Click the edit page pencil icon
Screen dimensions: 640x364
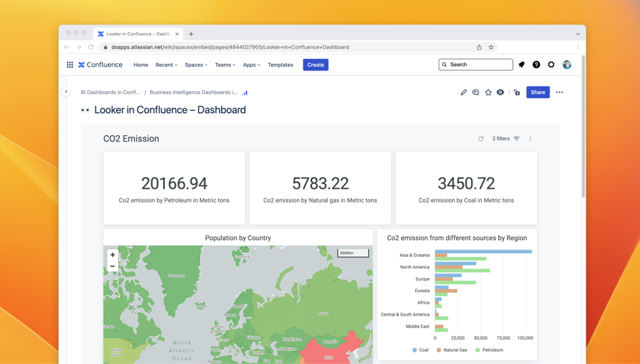point(464,92)
